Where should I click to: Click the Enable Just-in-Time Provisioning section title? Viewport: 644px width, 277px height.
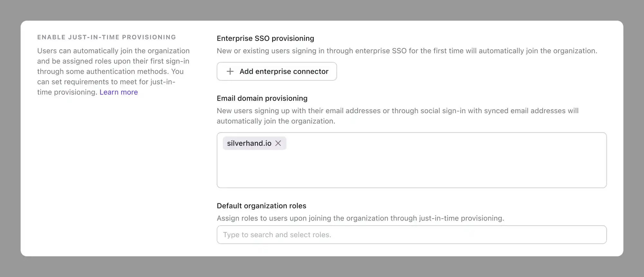pyautogui.click(x=107, y=37)
